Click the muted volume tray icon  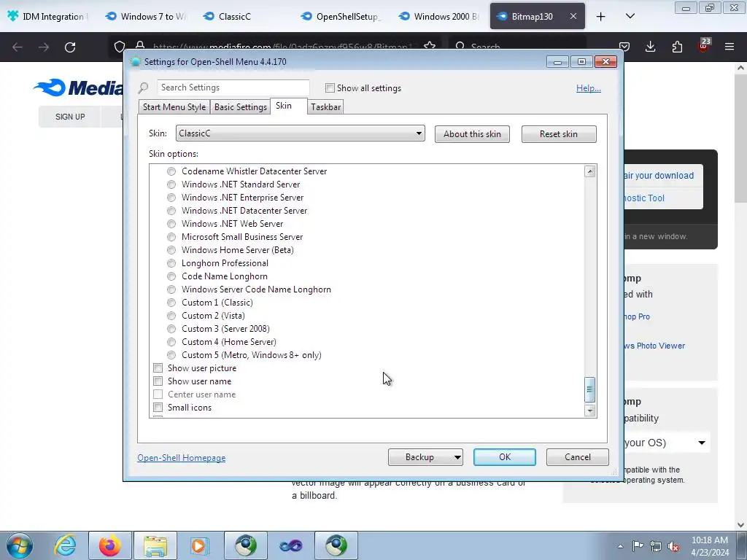[x=673, y=546]
